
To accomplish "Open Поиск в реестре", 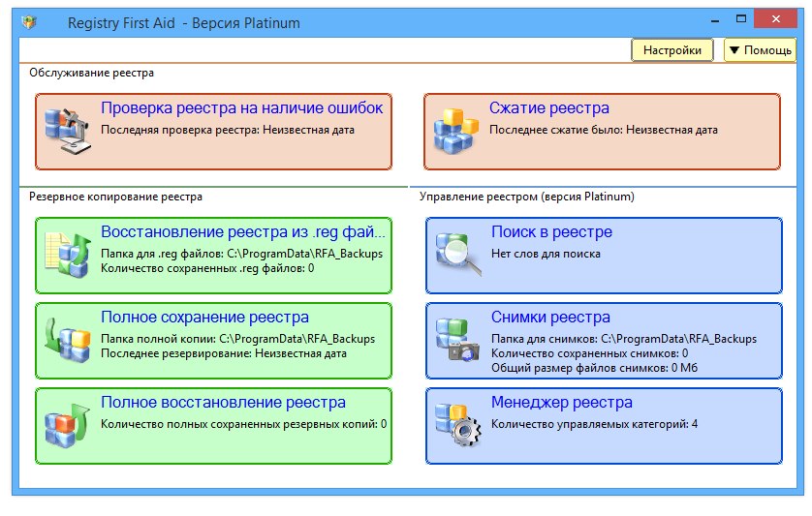I will pyautogui.click(x=604, y=256).
